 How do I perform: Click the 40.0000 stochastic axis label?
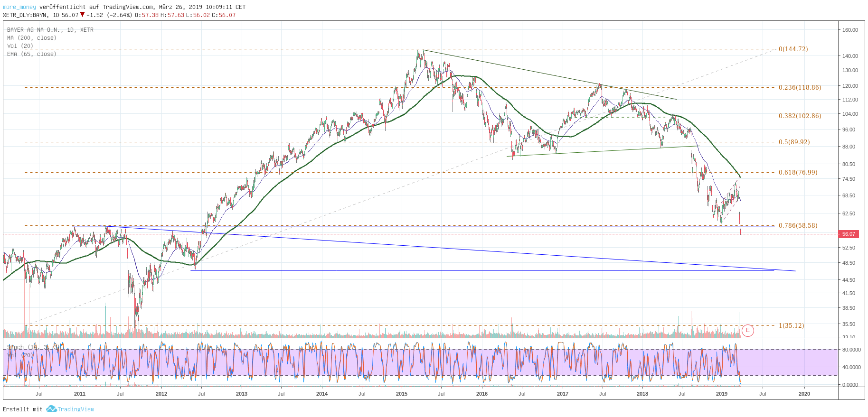tap(851, 367)
